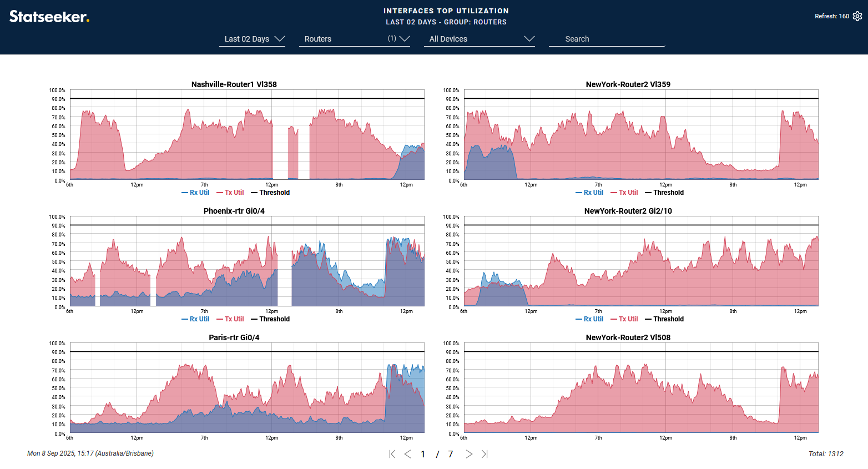Click the NewYork-Router2 Vl508 chart title

pos(628,337)
